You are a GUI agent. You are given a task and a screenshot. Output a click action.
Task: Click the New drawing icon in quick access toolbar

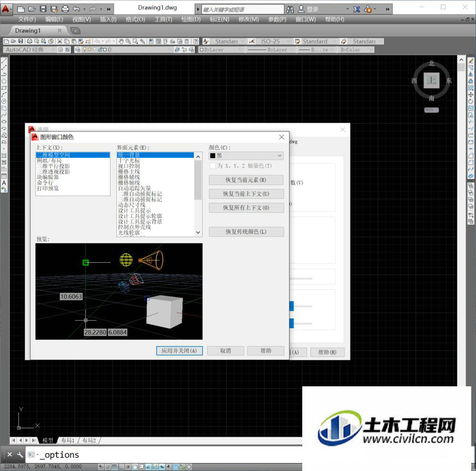pyautogui.click(x=20, y=9)
